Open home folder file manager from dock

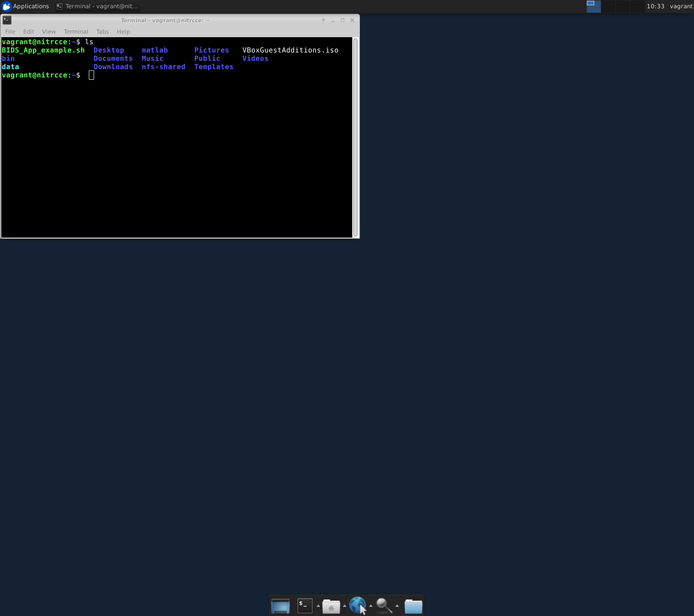point(331,606)
